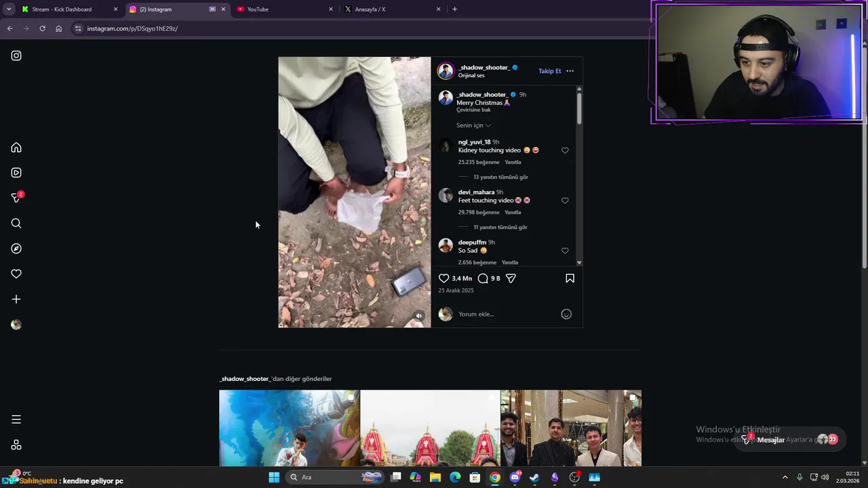Screen dimensions: 868x488
Task: Like deepuffm's comment
Action: (x=565, y=251)
